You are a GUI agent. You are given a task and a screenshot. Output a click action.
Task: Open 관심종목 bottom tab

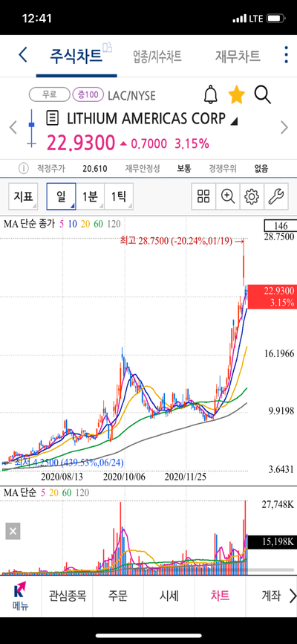[x=67, y=596]
